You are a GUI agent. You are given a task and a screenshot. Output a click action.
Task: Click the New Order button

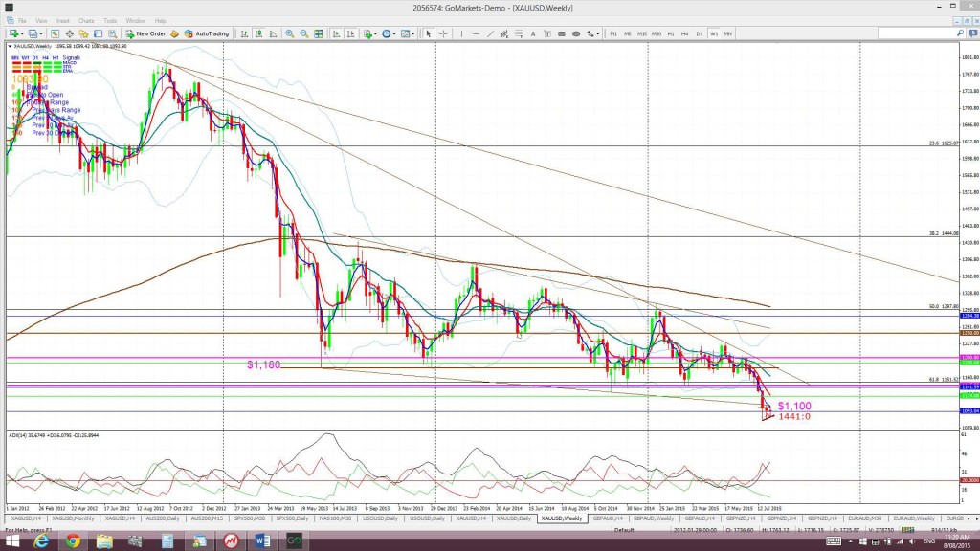click(145, 33)
